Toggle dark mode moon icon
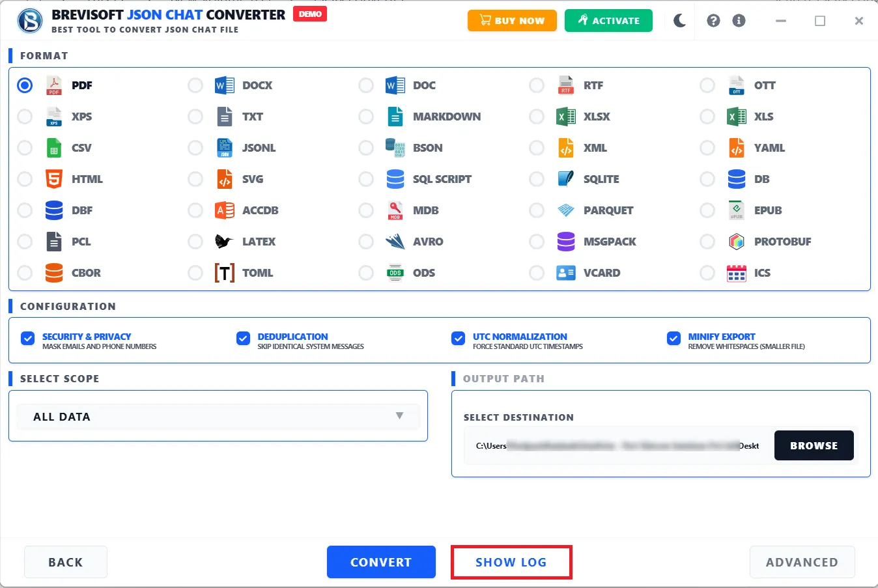This screenshot has height=588, width=878. (680, 21)
